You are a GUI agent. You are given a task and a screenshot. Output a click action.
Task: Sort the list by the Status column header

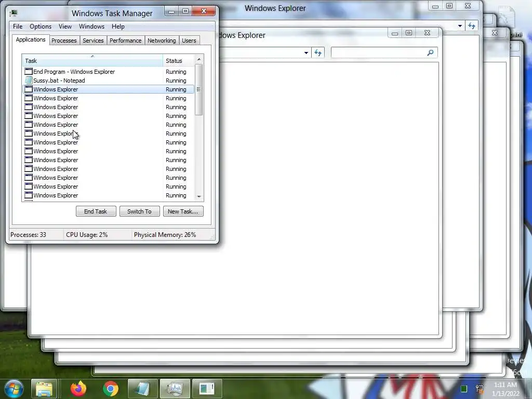[x=179, y=61]
